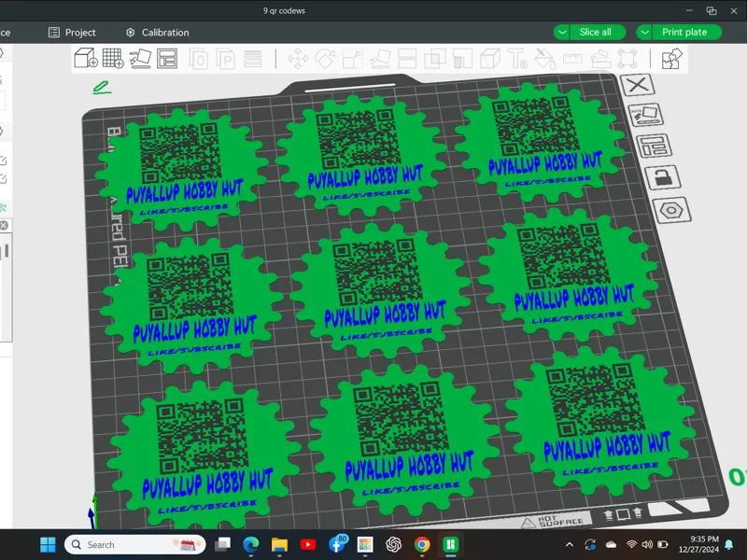Click the green pencil edit plate name icon
This screenshot has width=747, height=560.
point(102,88)
